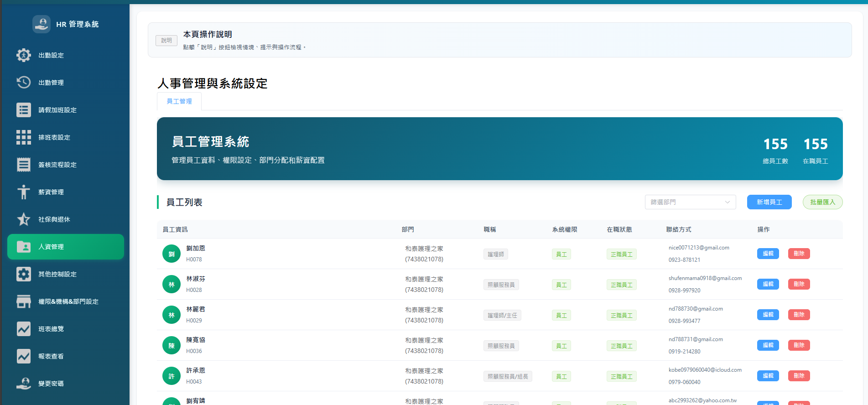Click the 新增員工 button
Screen dimensions: 868x405
pos(769,202)
